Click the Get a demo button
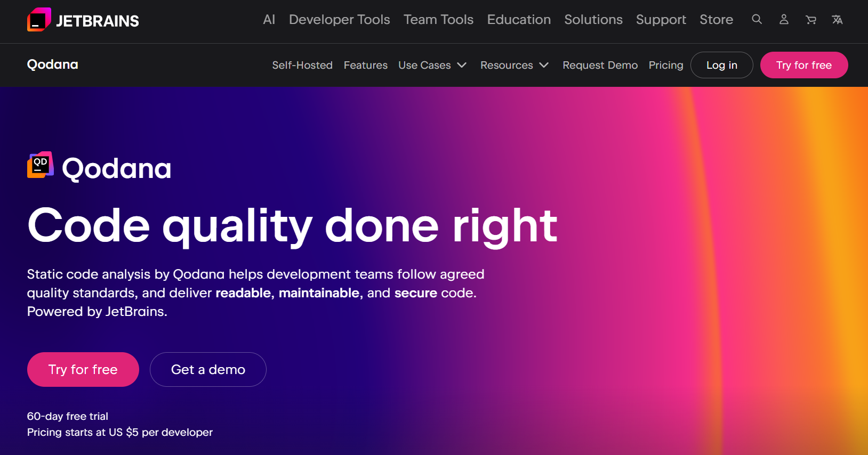868x455 pixels. [x=208, y=369]
